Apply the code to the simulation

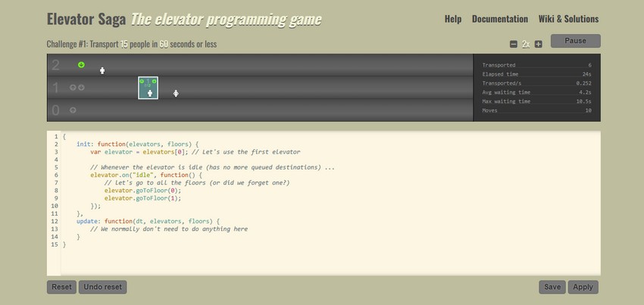(x=583, y=287)
